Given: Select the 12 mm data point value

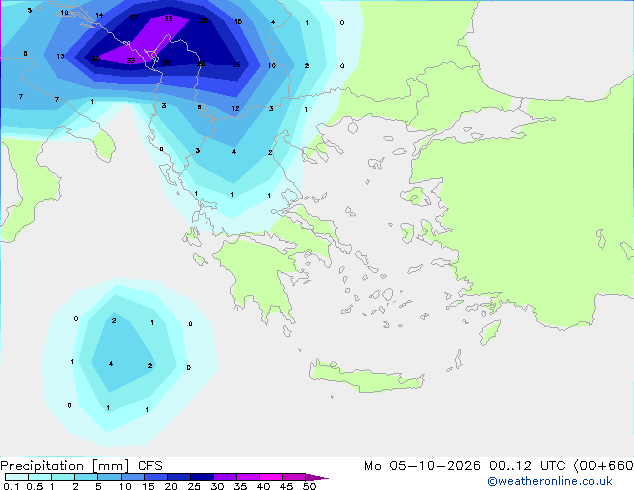Looking at the screenshot, I should [235, 108].
